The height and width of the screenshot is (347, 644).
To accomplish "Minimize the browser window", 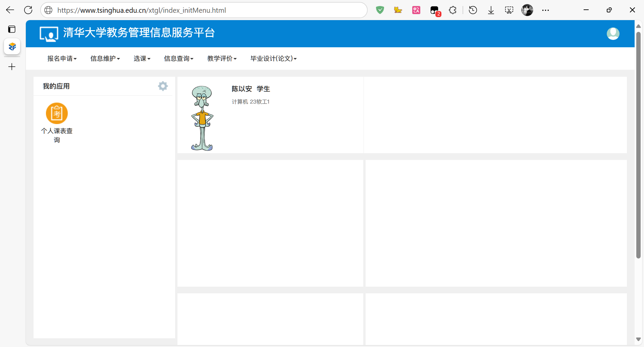I will 586,10.
